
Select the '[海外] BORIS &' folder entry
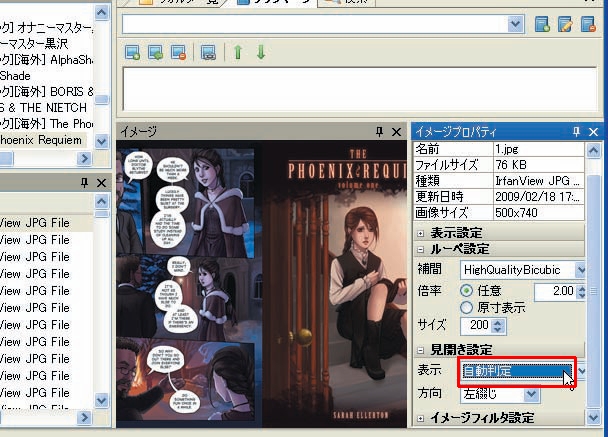[47, 92]
